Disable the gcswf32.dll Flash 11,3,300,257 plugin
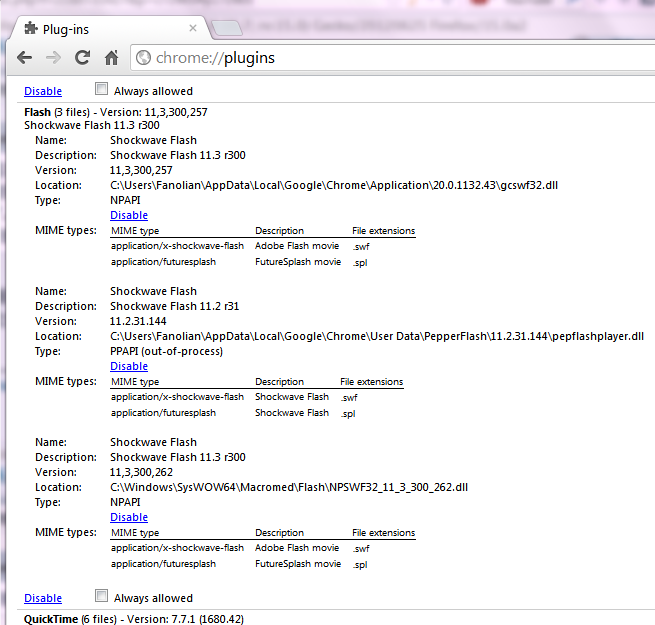This screenshot has height=625, width=655. (128, 215)
